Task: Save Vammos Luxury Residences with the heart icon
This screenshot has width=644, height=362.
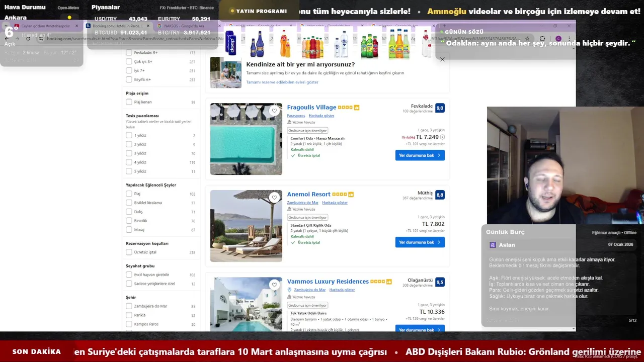Action: [x=274, y=285]
